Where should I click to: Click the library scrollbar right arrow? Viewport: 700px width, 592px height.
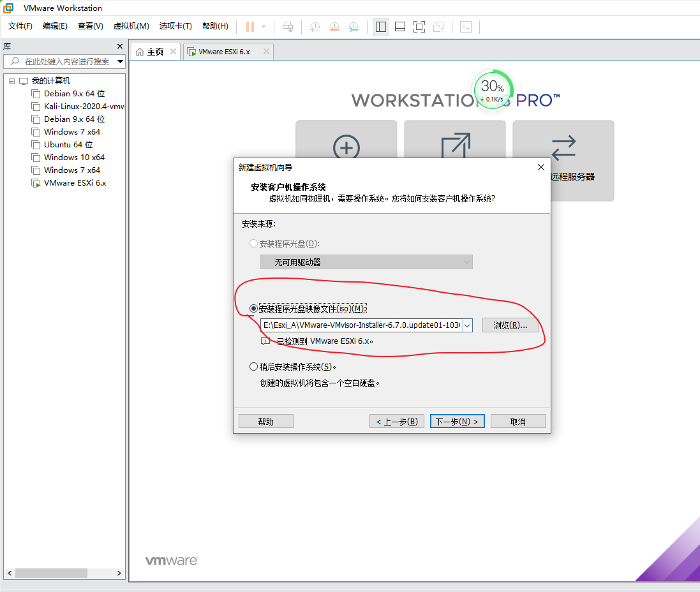[119, 573]
